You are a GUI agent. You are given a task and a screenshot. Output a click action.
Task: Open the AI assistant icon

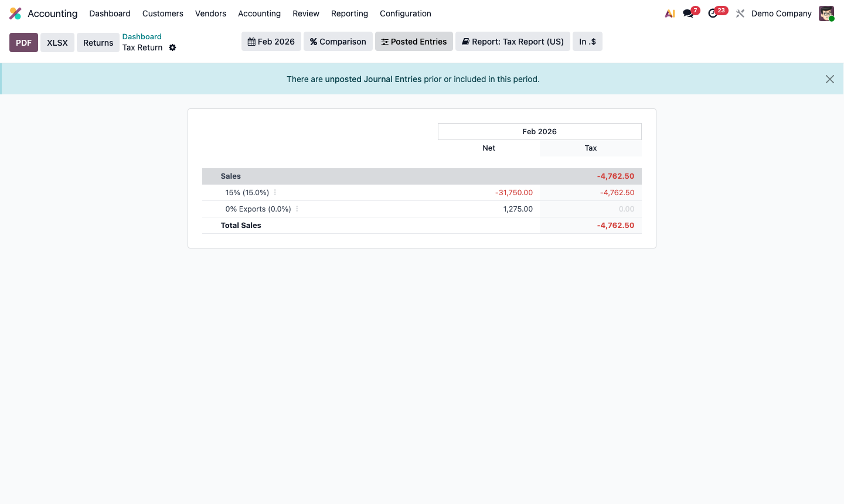coord(669,13)
